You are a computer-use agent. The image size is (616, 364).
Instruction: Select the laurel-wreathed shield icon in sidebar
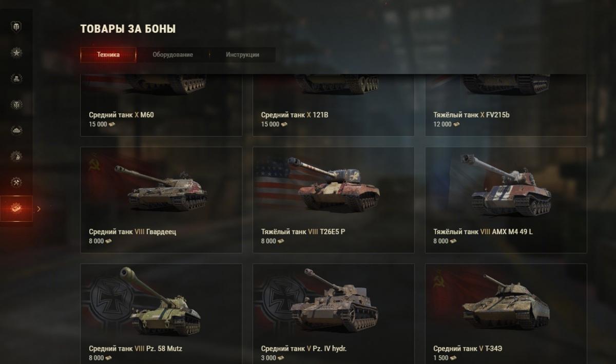[16, 105]
